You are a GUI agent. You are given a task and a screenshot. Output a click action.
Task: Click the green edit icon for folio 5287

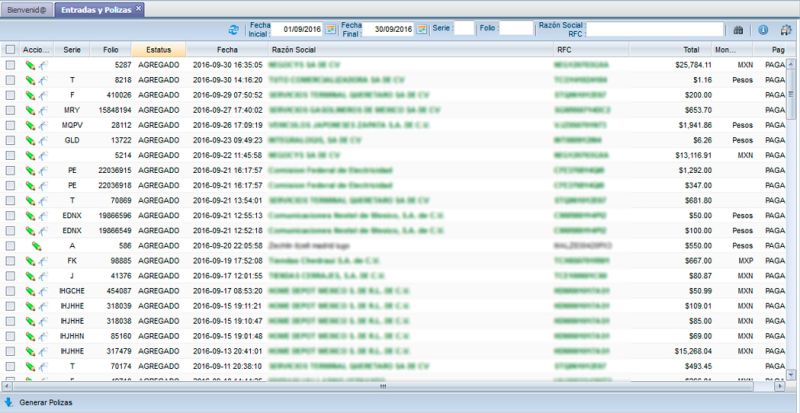[x=30, y=64]
